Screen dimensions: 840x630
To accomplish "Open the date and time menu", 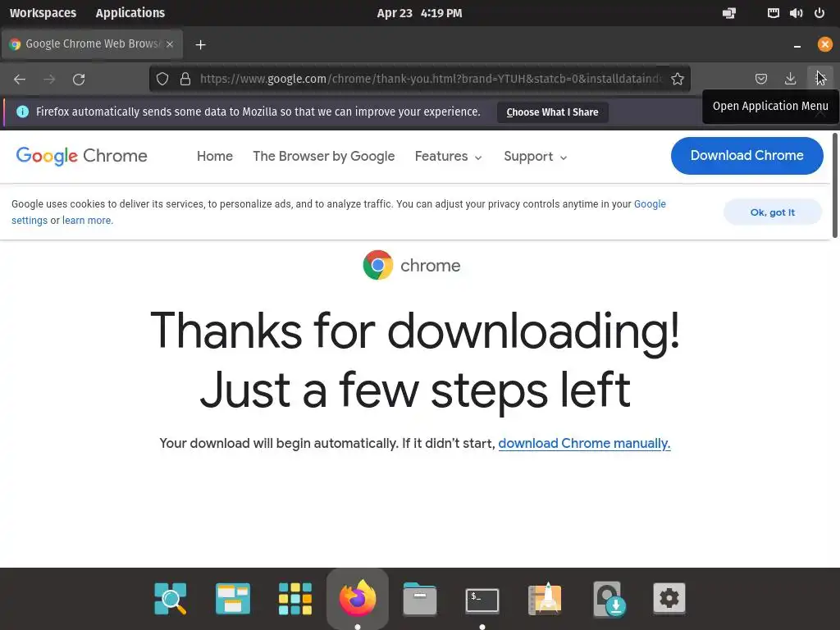I will pyautogui.click(x=419, y=13).
